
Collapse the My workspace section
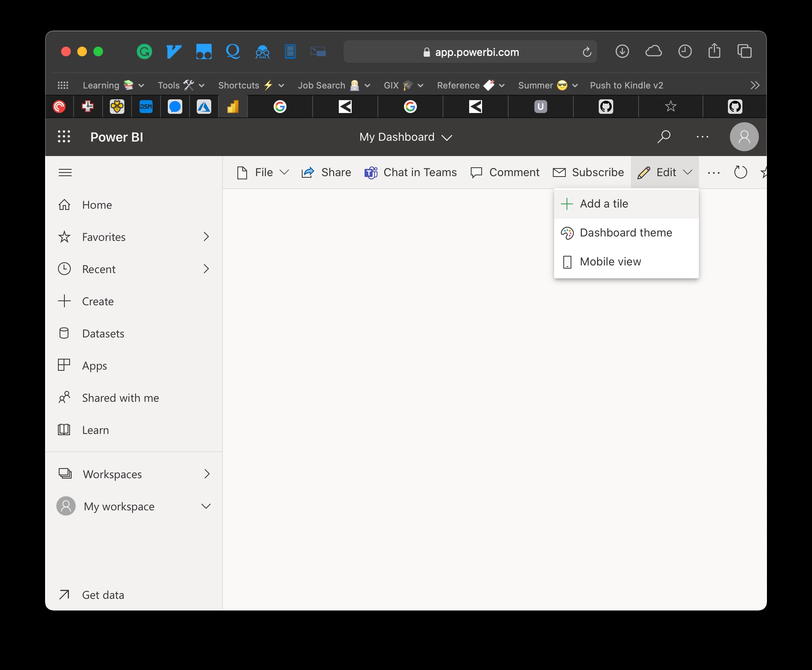(206, 506)
